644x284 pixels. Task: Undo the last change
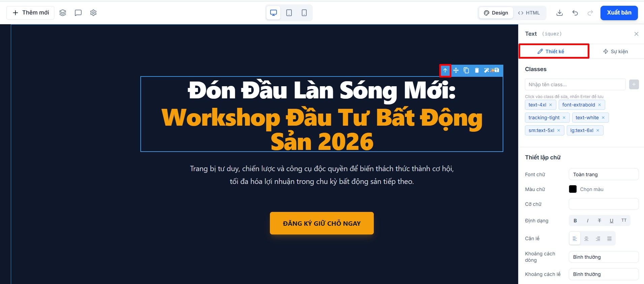click(575, 13)
